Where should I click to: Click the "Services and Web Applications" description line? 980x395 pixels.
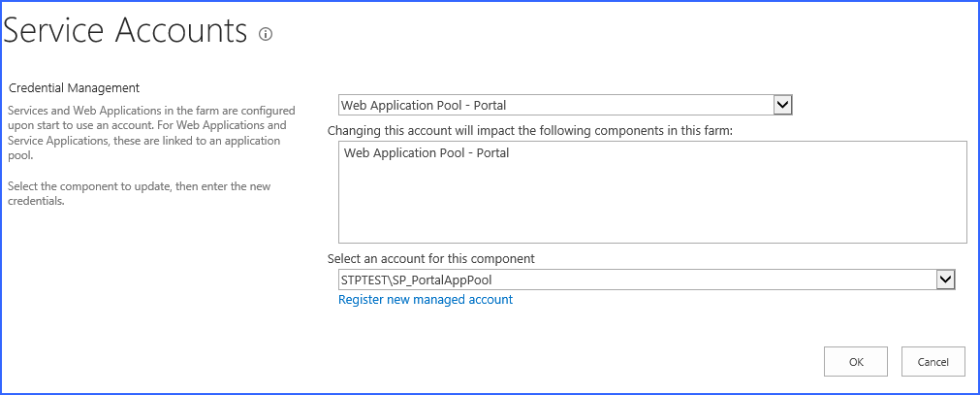tap(151, 111)
